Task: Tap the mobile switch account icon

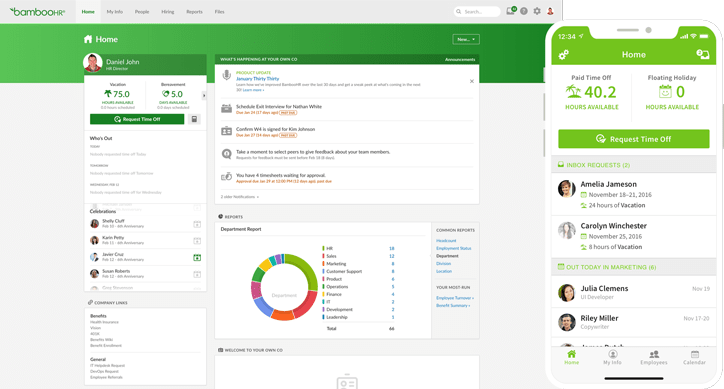Action: coord(702,55)
